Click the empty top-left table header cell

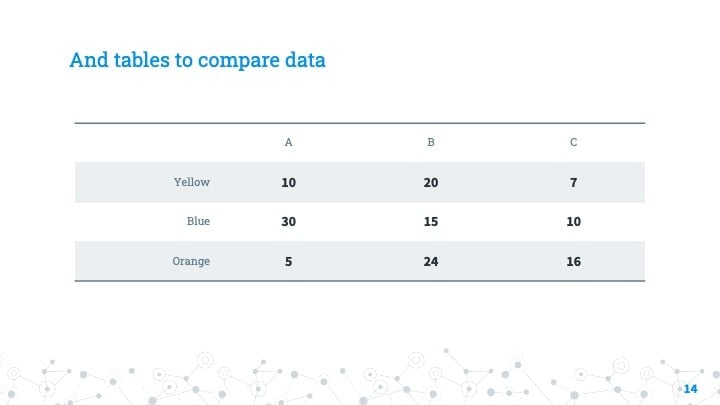tap(146, 143)
